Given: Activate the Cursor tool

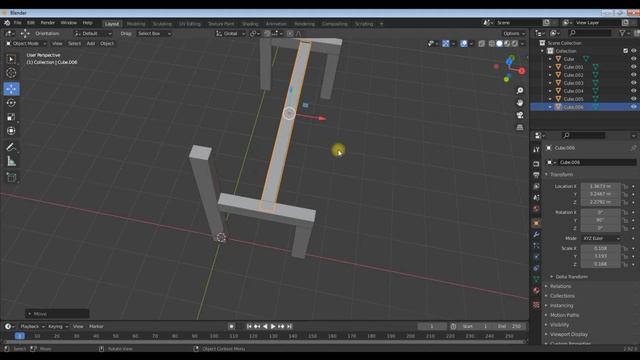Looking at the screenshot, I should click(11, 73).
